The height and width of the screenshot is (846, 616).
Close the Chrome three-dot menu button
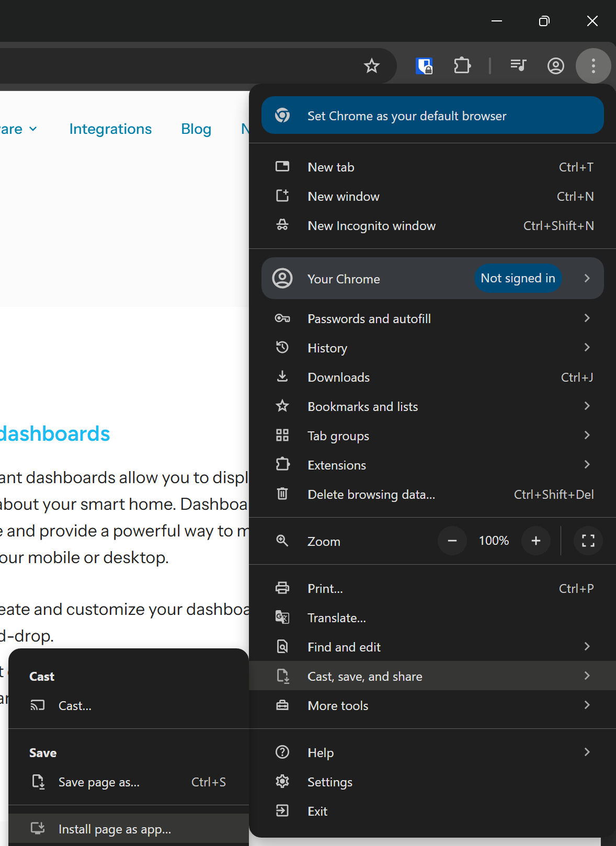(x=593, y=66)
